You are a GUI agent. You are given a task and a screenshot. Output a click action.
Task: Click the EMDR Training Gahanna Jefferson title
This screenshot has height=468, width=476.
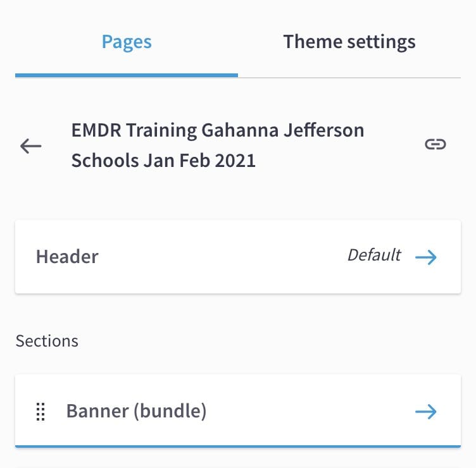(218, 130)
